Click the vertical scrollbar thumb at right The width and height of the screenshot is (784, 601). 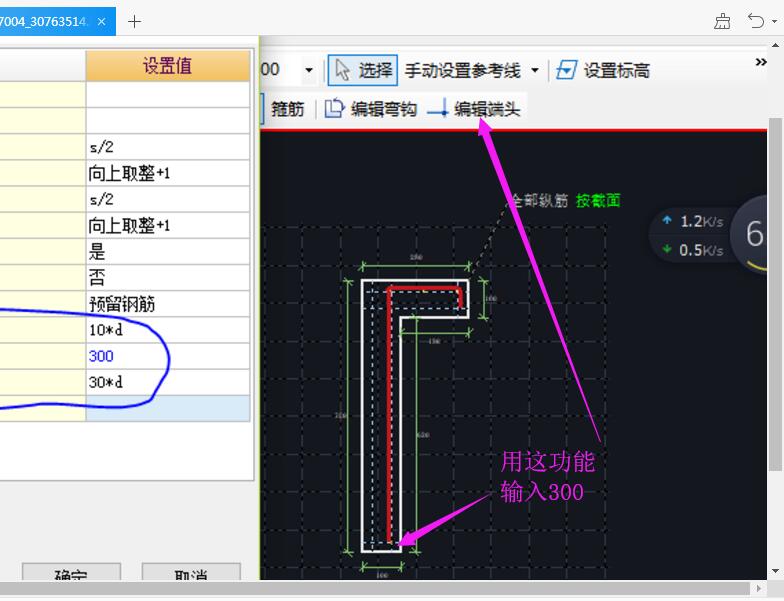776,295
